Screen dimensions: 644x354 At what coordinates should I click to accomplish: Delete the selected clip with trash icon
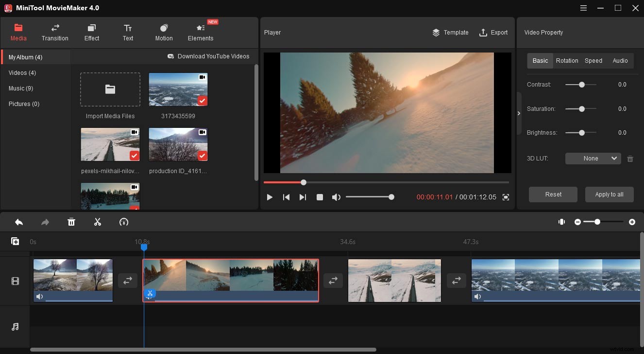point(71,222)
